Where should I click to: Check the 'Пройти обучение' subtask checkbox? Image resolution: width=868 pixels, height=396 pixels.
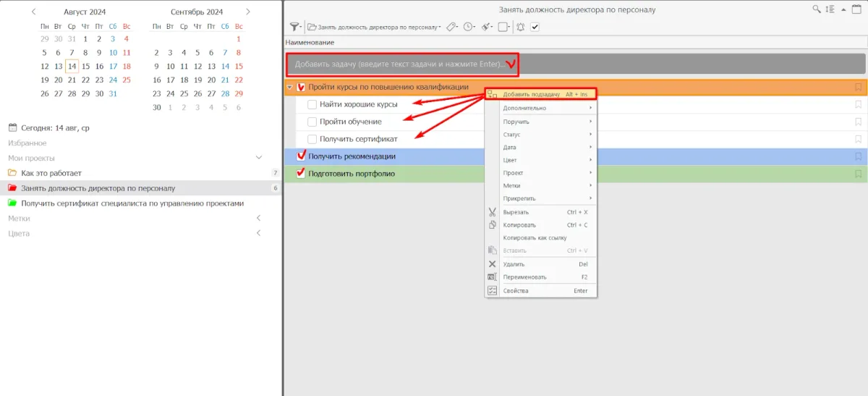coord(312,122)
